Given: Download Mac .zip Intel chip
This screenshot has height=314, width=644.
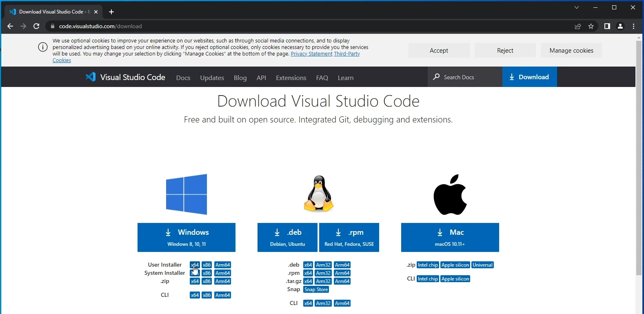Looking at the screenshot, I should tap(428, 265).
